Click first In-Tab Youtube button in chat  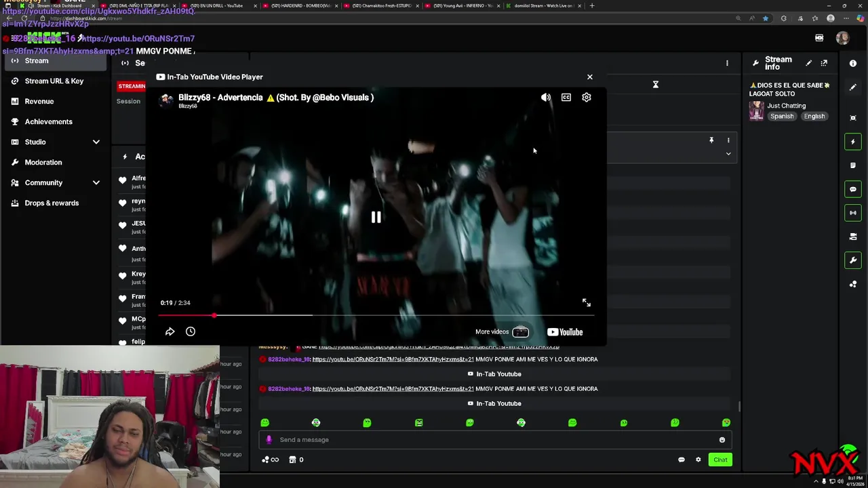coord(494,374)
